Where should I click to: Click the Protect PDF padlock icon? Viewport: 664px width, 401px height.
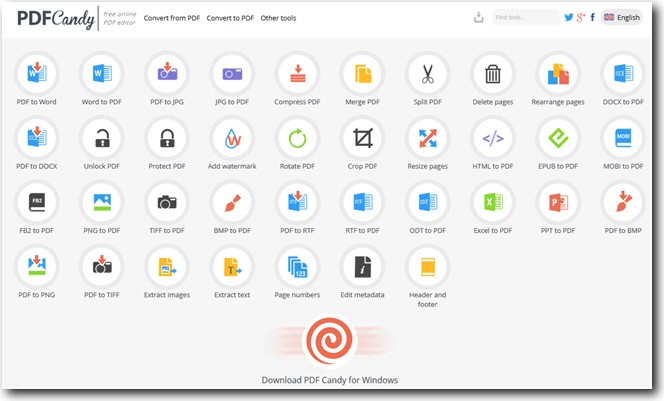click(x=167, y=137)
